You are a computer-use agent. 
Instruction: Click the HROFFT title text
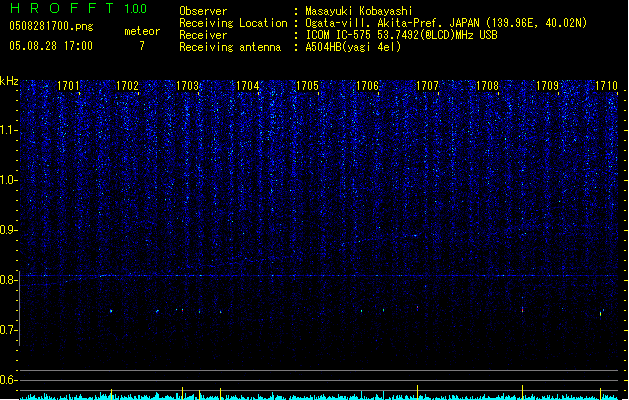[x=60, y=10]
